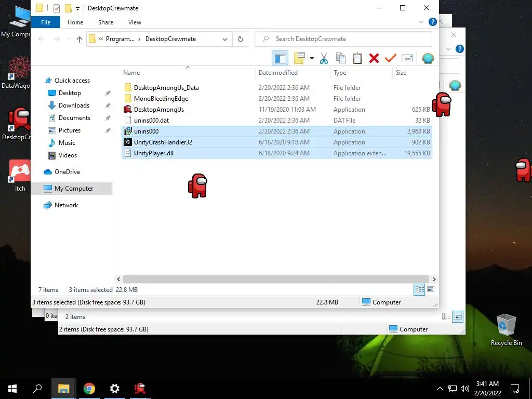Screen dimensions: 532x399
Task: Sort by the Name column header
Action: click(188, 73)
